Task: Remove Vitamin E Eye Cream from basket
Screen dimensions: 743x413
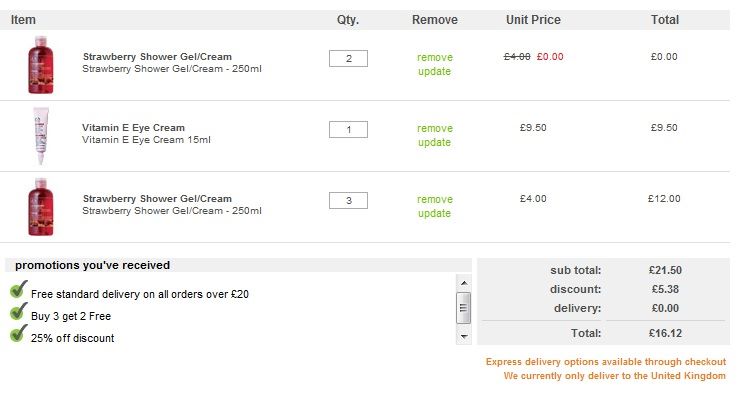Action: click(x=434, y=129)
